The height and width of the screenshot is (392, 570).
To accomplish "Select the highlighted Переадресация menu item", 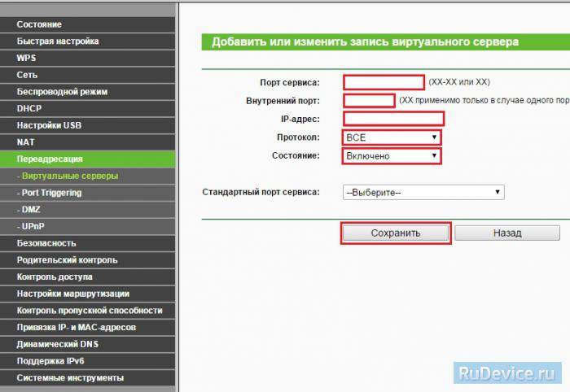I will coord(87,159).
